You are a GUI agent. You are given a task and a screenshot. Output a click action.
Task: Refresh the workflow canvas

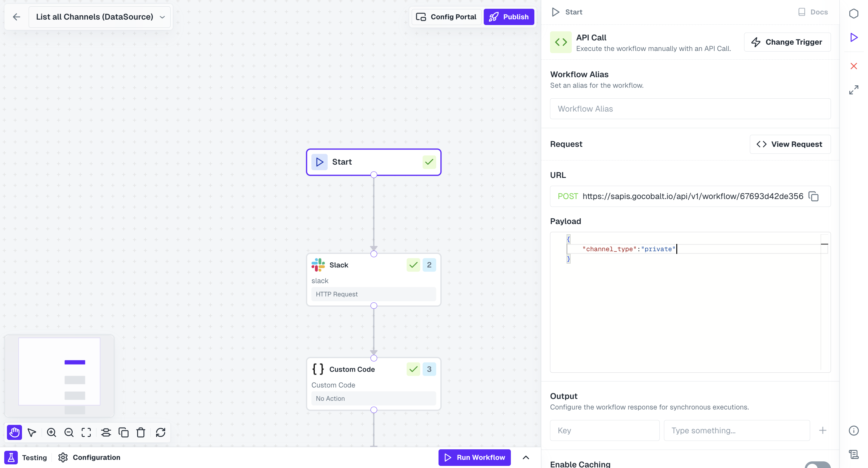160,432
